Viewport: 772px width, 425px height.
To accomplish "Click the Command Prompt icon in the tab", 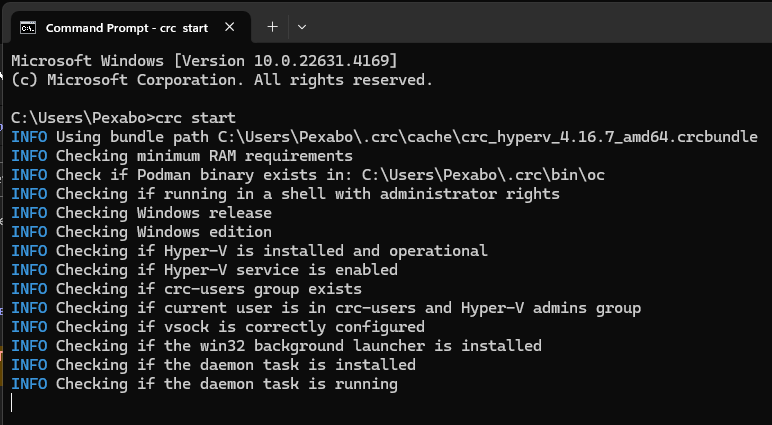I will pyautogui.click(x=28, y=28).
